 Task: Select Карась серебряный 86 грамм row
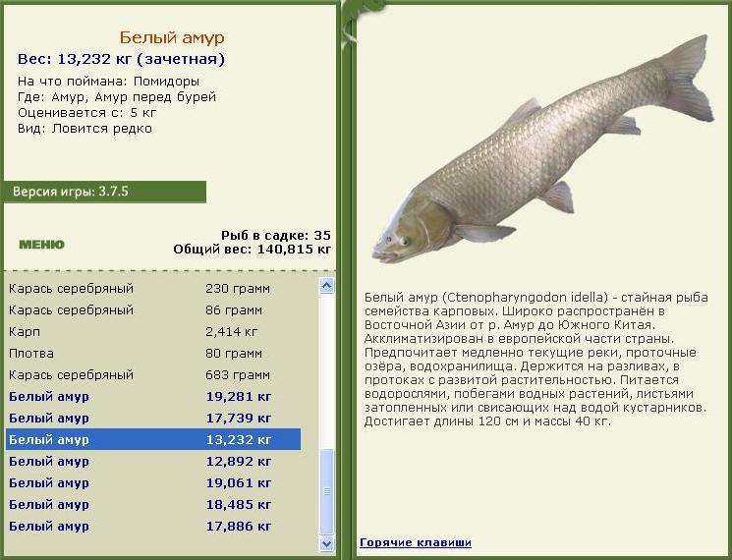pyautogui.click(x=153, y=309)
